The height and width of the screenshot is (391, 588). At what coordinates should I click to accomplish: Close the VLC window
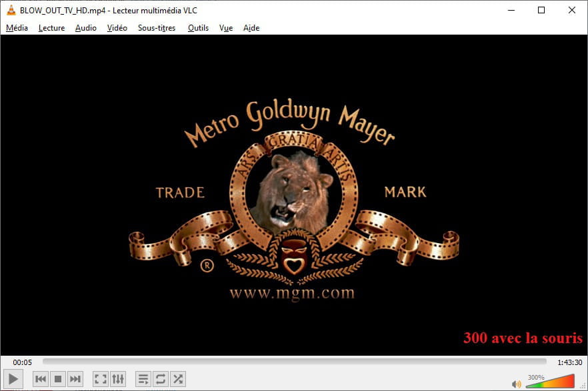point(571,10)
